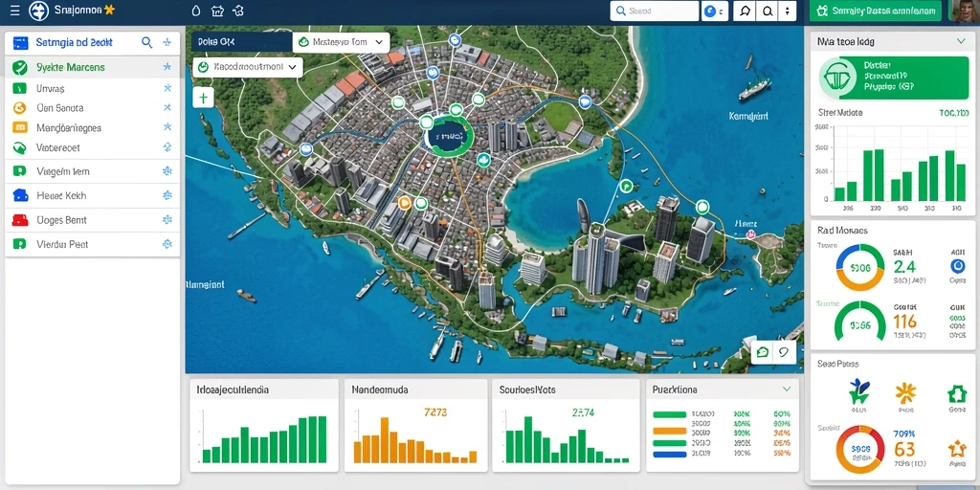This screenshot has height=490, width=980.
Task: Toggle the gear icon beside Heuec Kekh
Action: click(167, 195)
